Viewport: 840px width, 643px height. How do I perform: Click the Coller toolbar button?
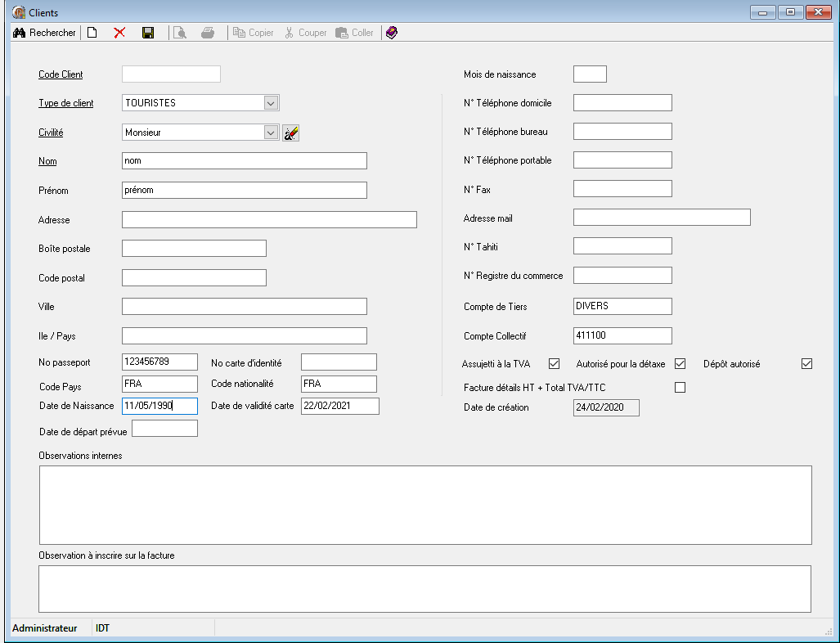(355, 33)
